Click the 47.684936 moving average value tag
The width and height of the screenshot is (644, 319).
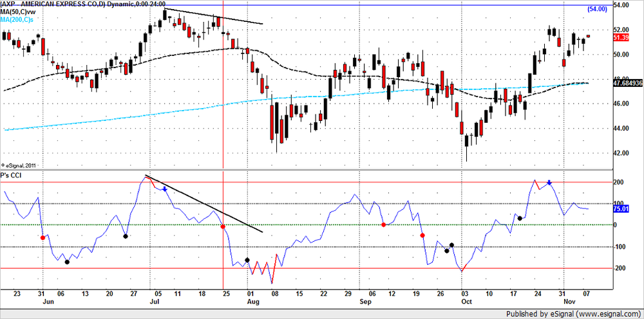pyautogui.click(x=627, y=83)
